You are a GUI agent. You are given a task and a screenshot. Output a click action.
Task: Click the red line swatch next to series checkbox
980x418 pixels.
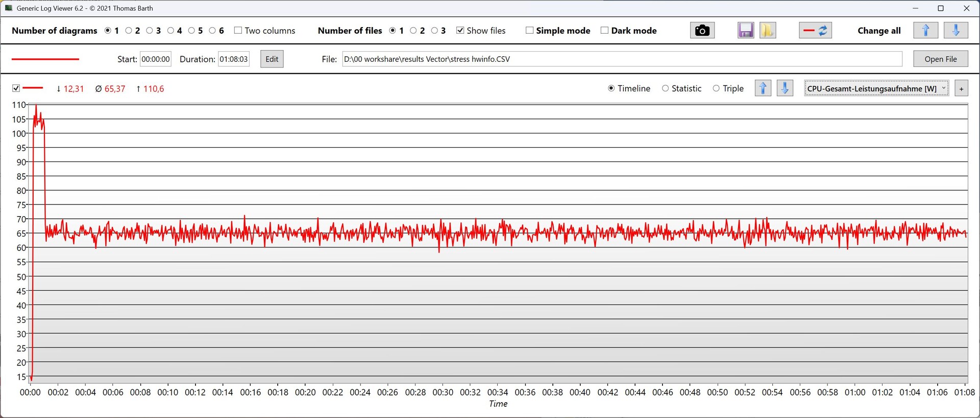tap(33, 88)
